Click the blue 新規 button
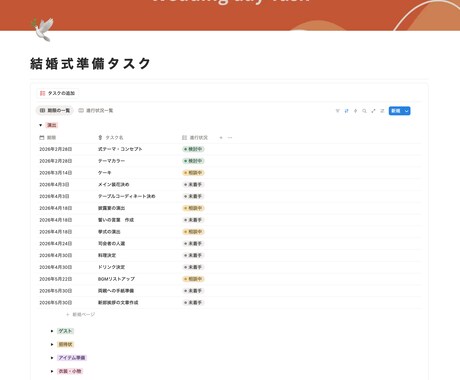460x380 pixels. point(396,111)
